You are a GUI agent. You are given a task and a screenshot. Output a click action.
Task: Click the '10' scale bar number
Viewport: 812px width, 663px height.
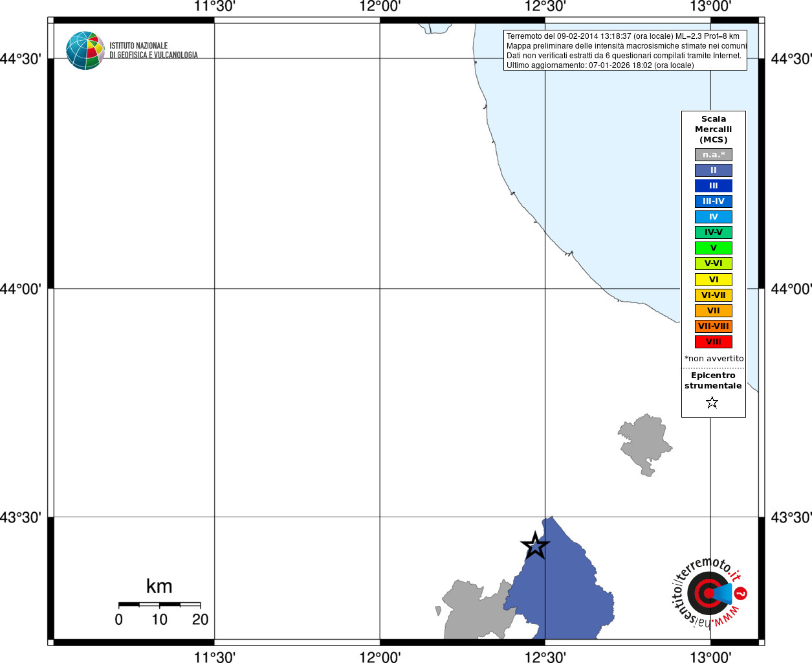(x=159, y=620)
